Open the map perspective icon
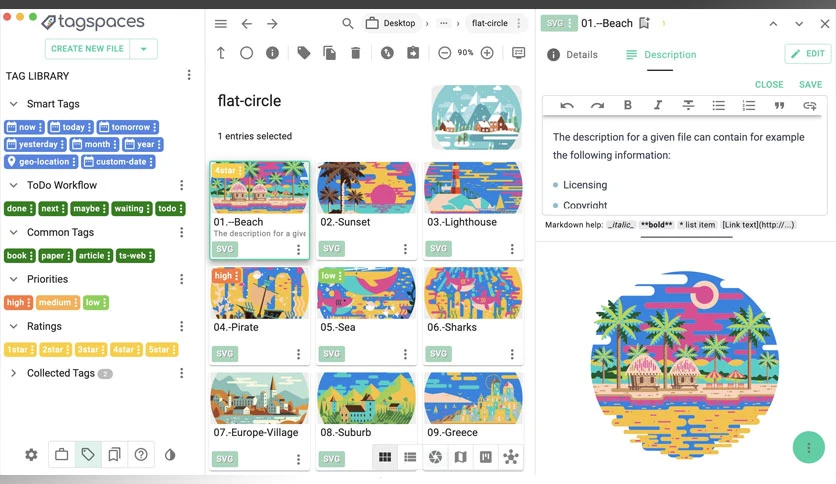Viewport: 836px width, 484px height. (461, 457)
